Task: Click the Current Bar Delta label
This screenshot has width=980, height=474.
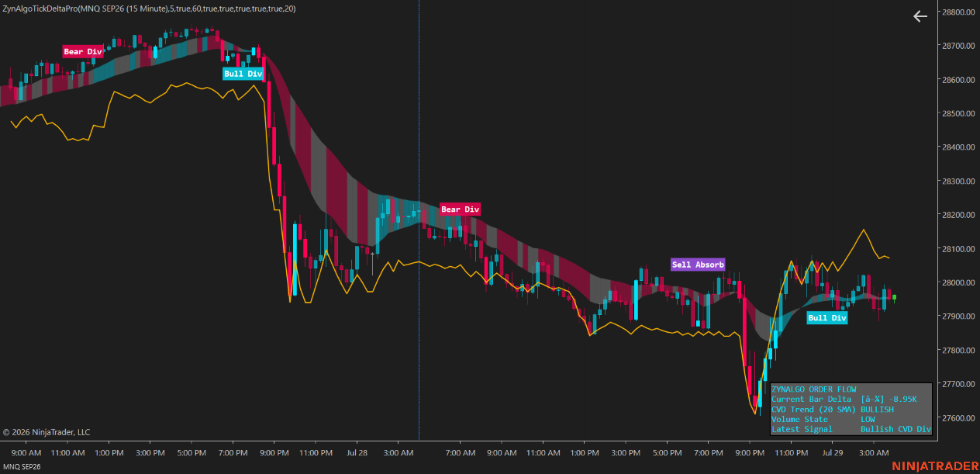Action: (811, 400)
